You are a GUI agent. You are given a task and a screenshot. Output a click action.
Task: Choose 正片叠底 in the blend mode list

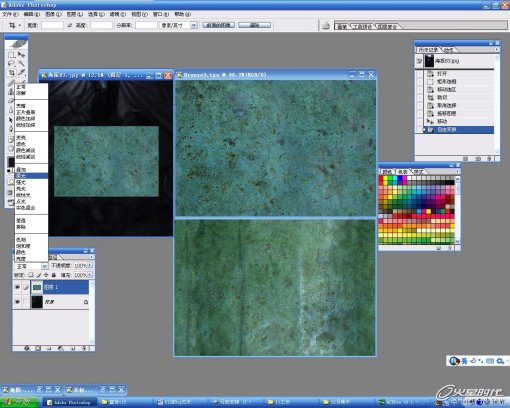pyautogui.click(x=26, y=112)
